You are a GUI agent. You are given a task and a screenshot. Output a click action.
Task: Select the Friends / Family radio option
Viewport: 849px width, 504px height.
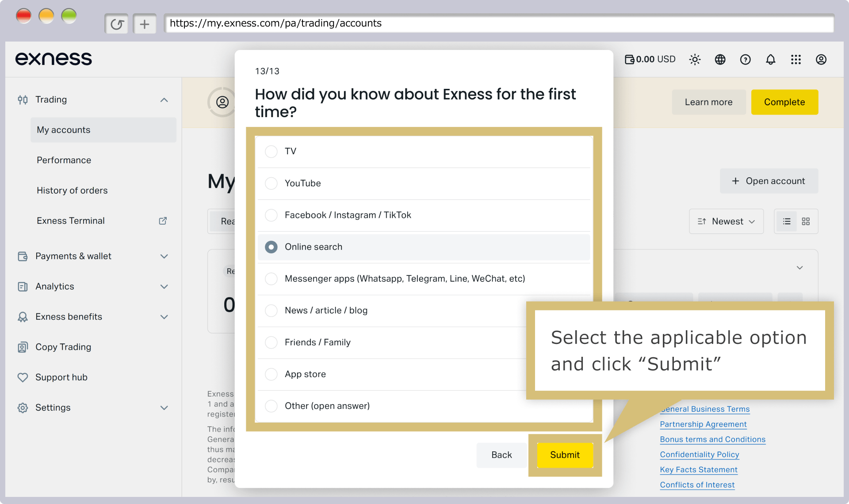click(x=271, y=342)
